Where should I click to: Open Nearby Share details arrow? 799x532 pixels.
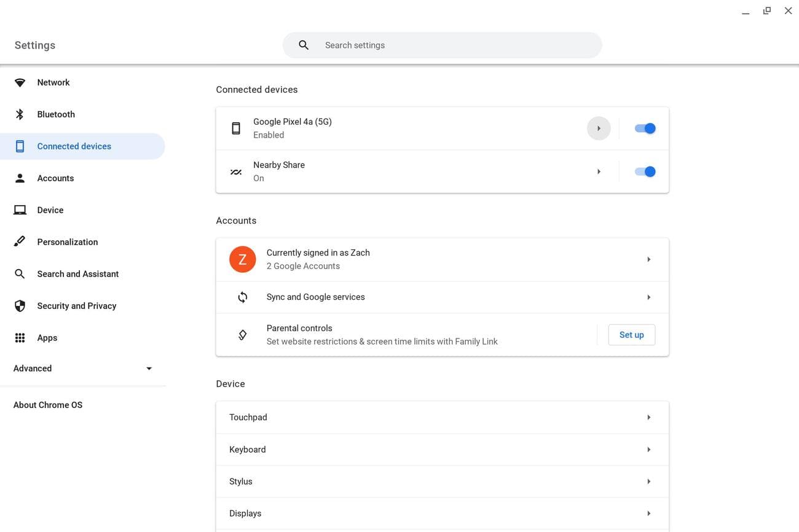click(x=599, y=172)
